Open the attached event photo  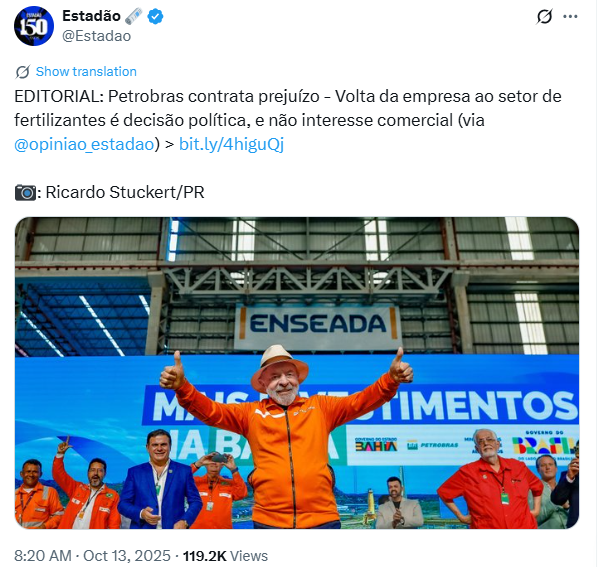(x=297, y=373)
